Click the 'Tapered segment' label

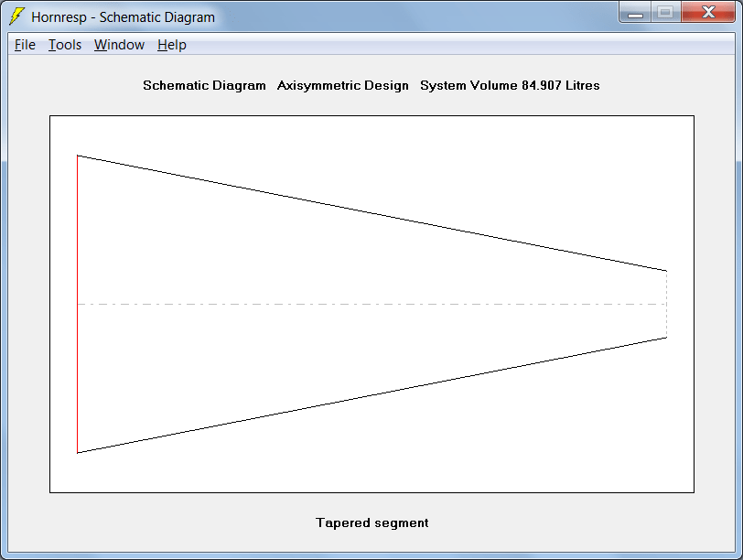pyautogui.click(x=372, y=522)
